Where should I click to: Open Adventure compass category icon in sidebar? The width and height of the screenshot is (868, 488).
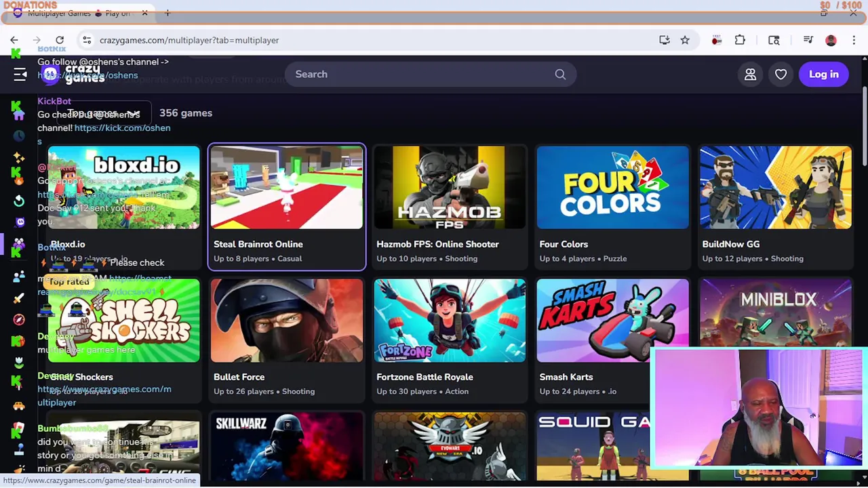click(x=19, y=319)
